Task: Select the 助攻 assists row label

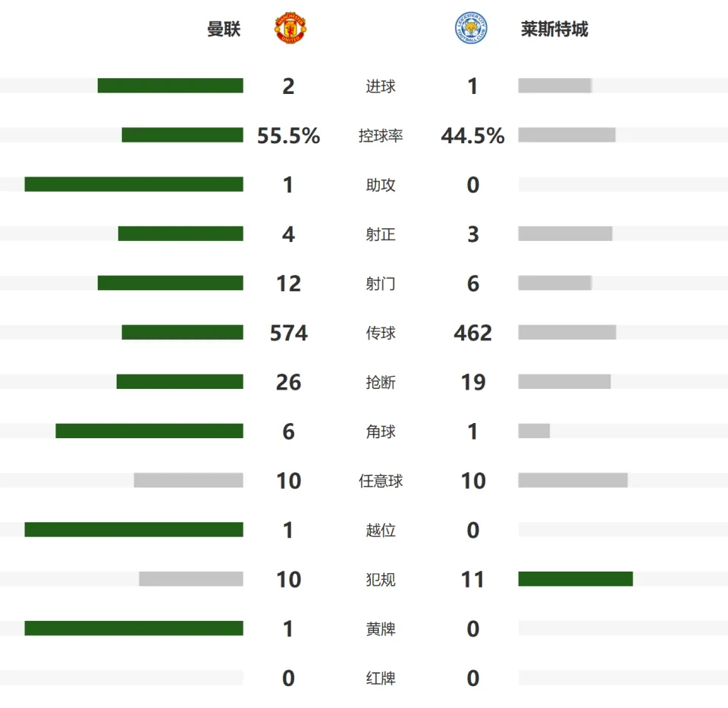Action: [380, 185]
